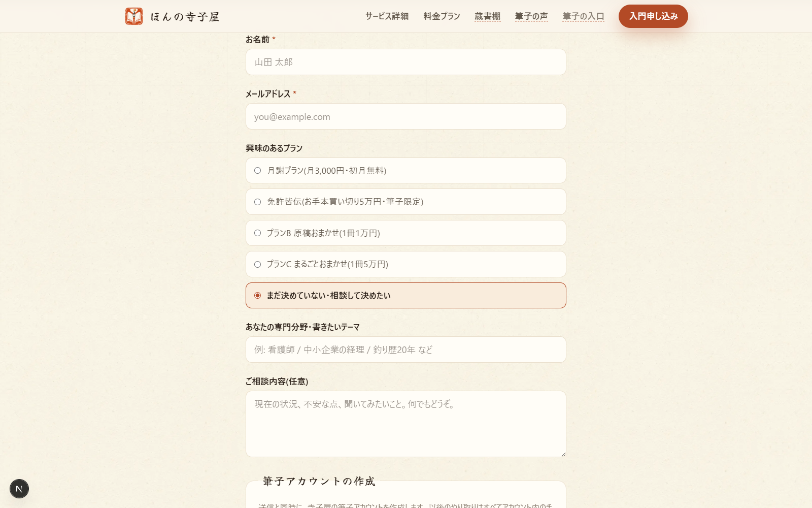Click inside the ご相談内容 textarea
The width and height of the screenshot is (812, 508).
[x=406, y=424]
